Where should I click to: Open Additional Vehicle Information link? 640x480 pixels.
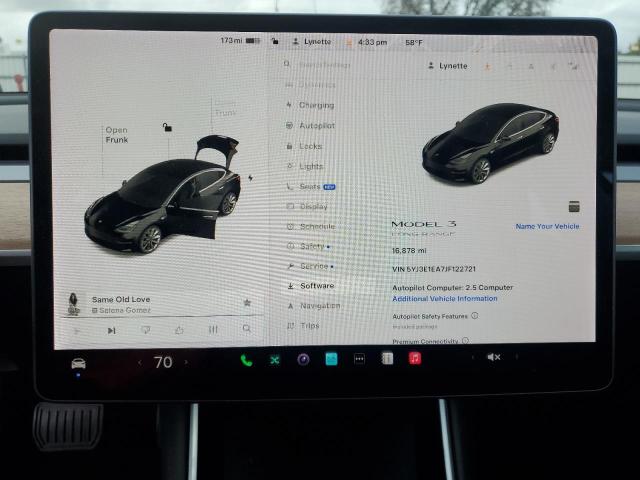[x=444, y=298]
